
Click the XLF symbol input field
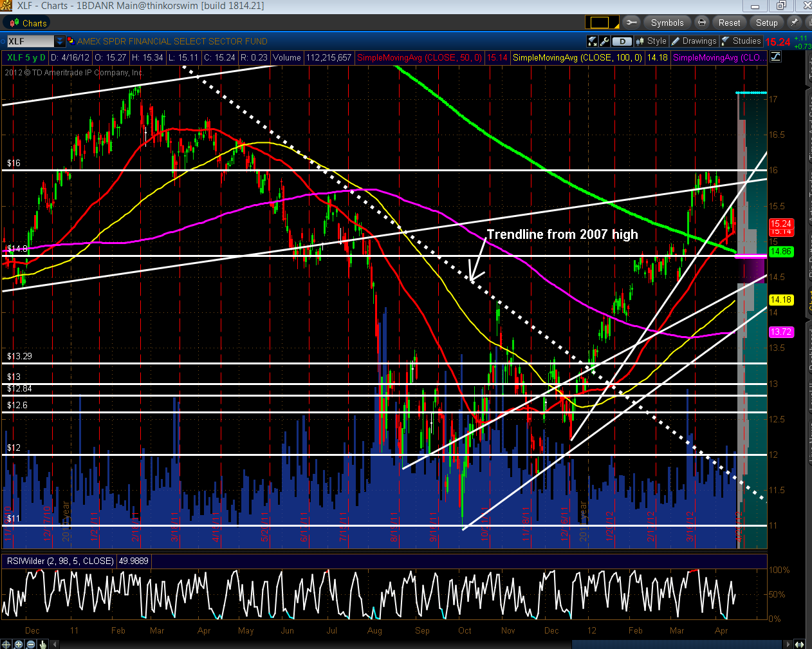tap(30, 41)
